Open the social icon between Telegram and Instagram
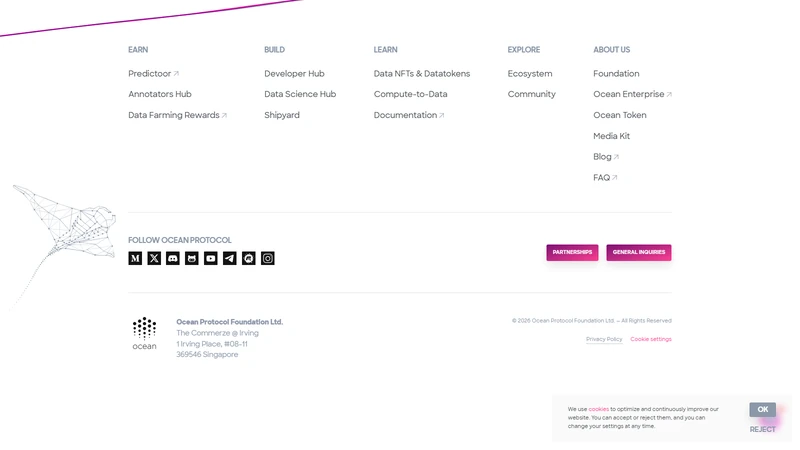 click(248, 258)
